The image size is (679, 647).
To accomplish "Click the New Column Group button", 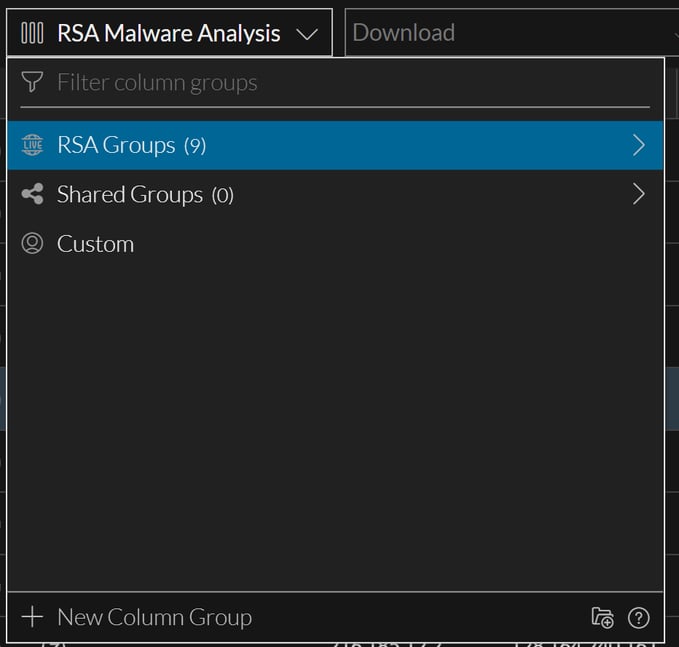I will 154,617.
